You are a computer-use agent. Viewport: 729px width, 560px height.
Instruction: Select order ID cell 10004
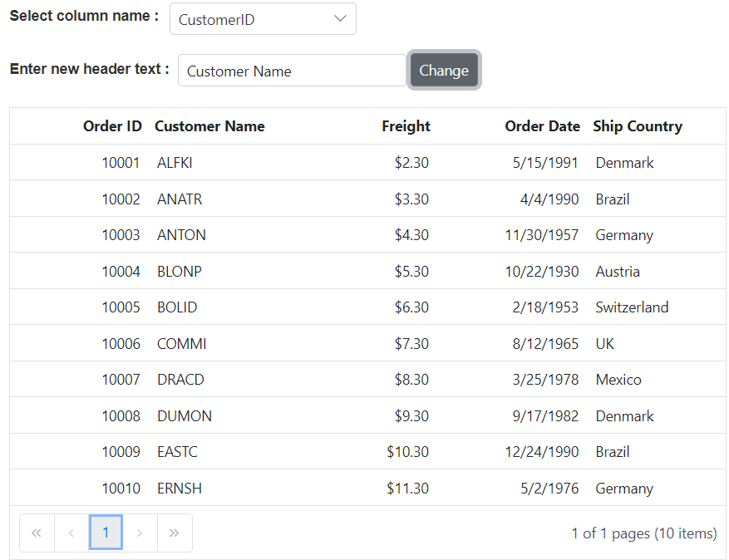121,271
